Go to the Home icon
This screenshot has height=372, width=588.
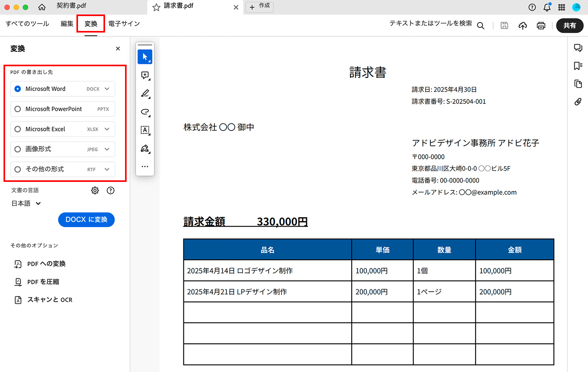[x=42, y=7]
